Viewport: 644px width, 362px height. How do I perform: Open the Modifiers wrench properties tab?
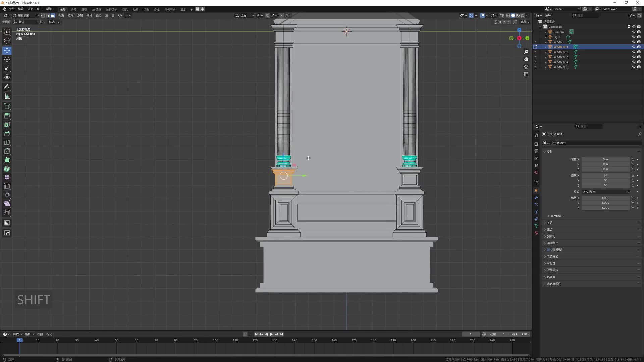tap(536, 198)
